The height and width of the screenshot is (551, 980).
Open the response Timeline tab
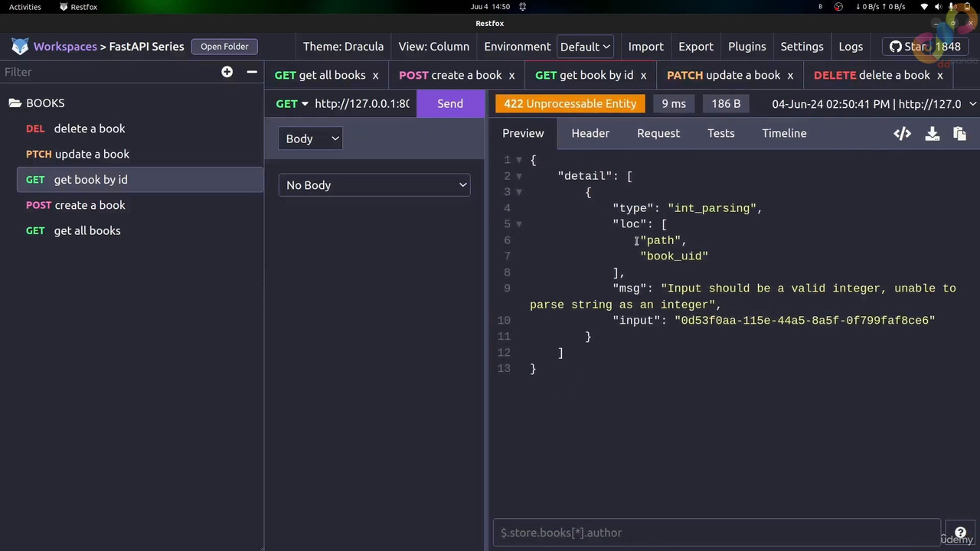point(784,133)
